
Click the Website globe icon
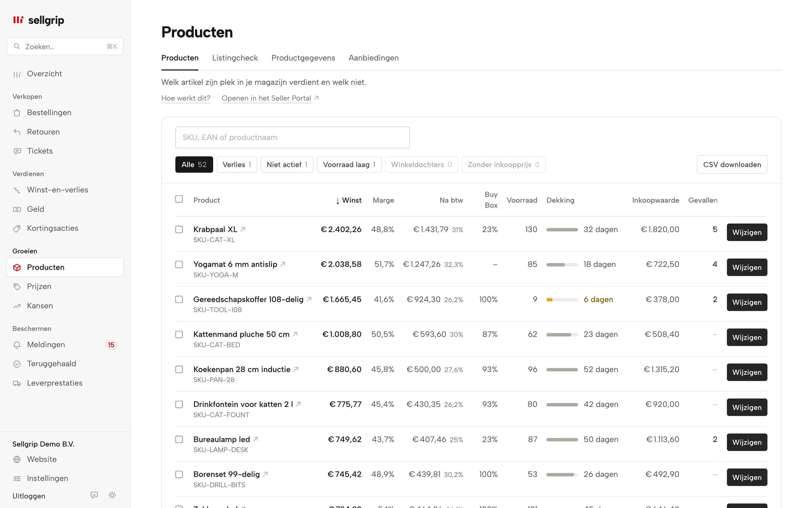pos(17,459)
